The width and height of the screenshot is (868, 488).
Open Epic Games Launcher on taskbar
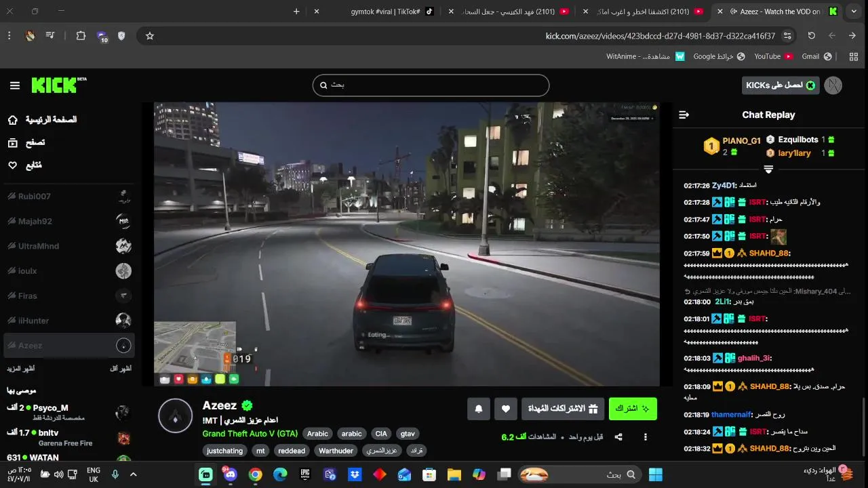click(305, 474)
